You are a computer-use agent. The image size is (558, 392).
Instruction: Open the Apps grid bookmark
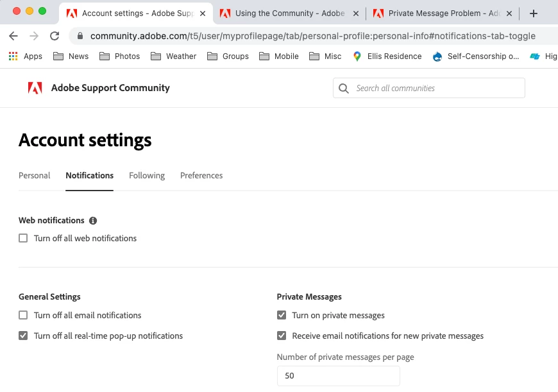(25, 56)
